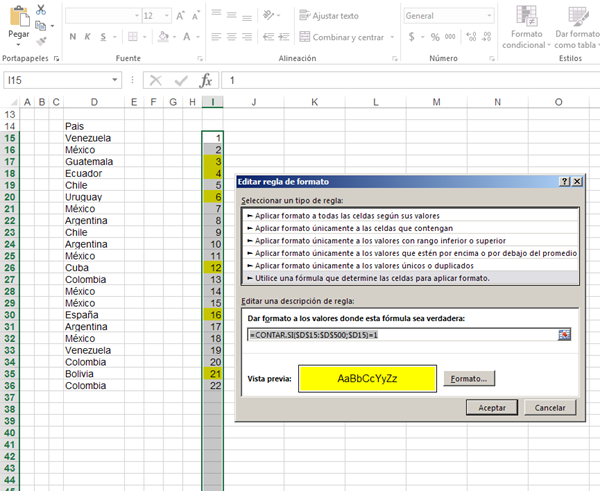Viewport: 600px width, 491px height.
Task: Click the cancel X icon in formula bar
Action: pos(155,80)
